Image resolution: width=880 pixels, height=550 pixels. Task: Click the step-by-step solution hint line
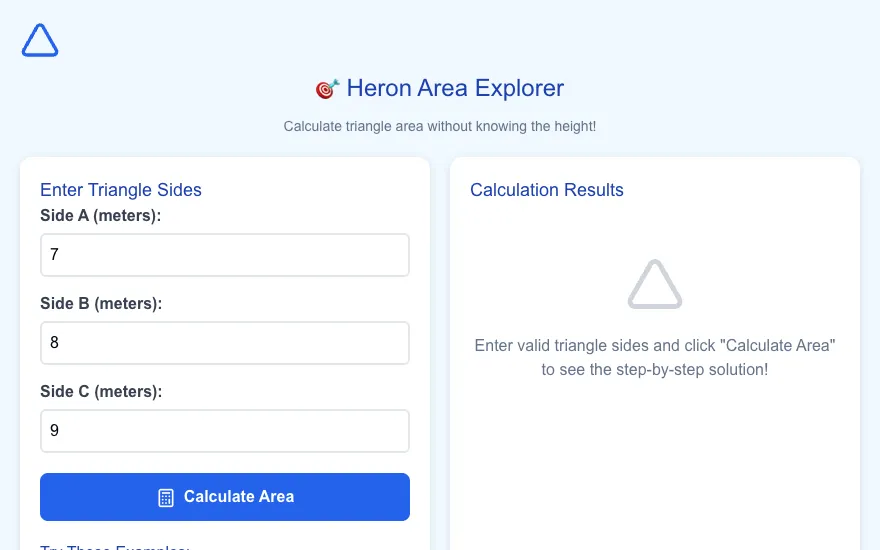tap(654, 370)
